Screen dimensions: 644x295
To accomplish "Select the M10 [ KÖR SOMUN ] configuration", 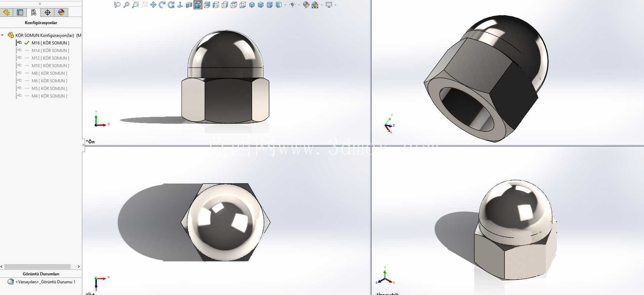I will [50, 65].
